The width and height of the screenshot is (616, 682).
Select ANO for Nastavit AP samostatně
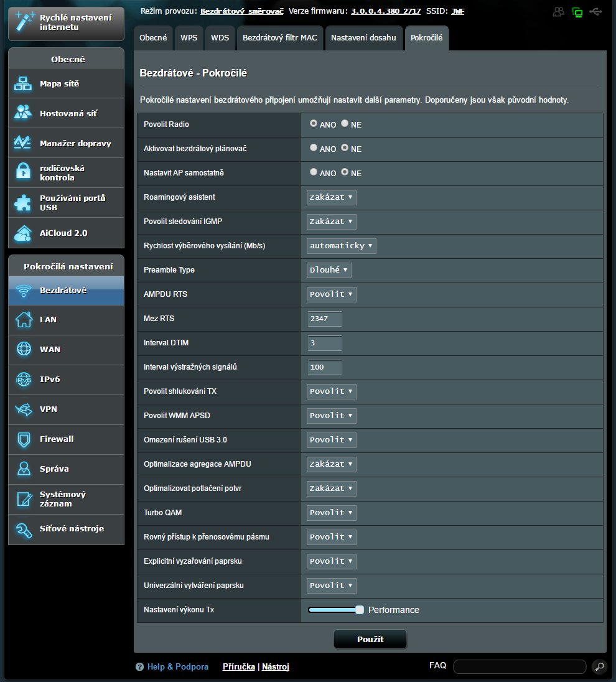(314, 172)
